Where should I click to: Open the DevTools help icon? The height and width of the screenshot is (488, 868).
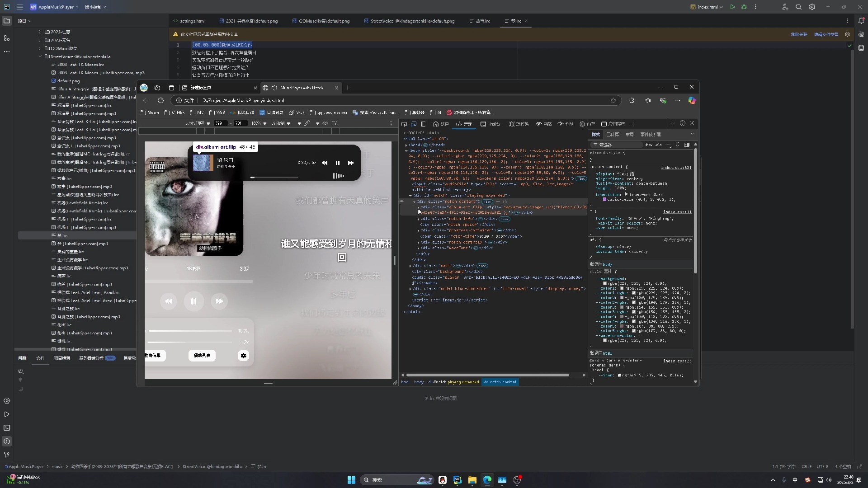coord(683,123)
